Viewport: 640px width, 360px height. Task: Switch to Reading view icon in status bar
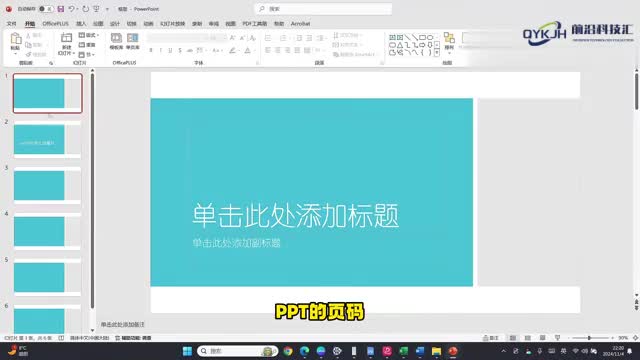click(x=542, y=338)
